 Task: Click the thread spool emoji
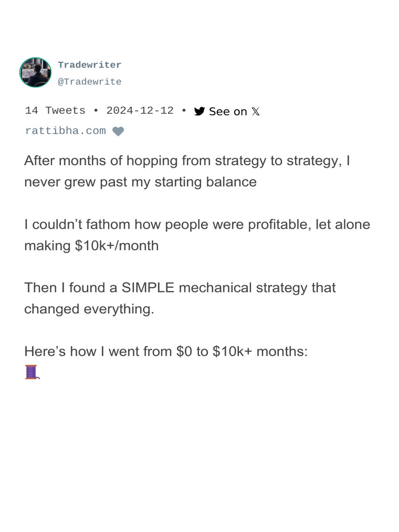32,372
